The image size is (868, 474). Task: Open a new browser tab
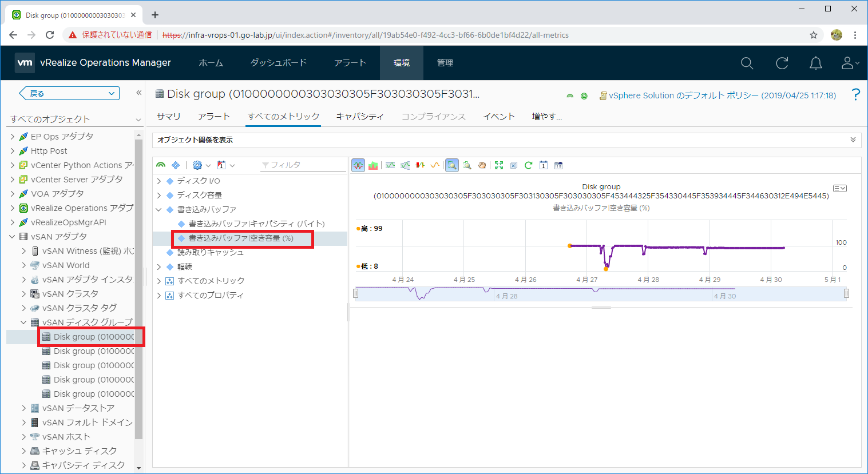pos(155,15)
